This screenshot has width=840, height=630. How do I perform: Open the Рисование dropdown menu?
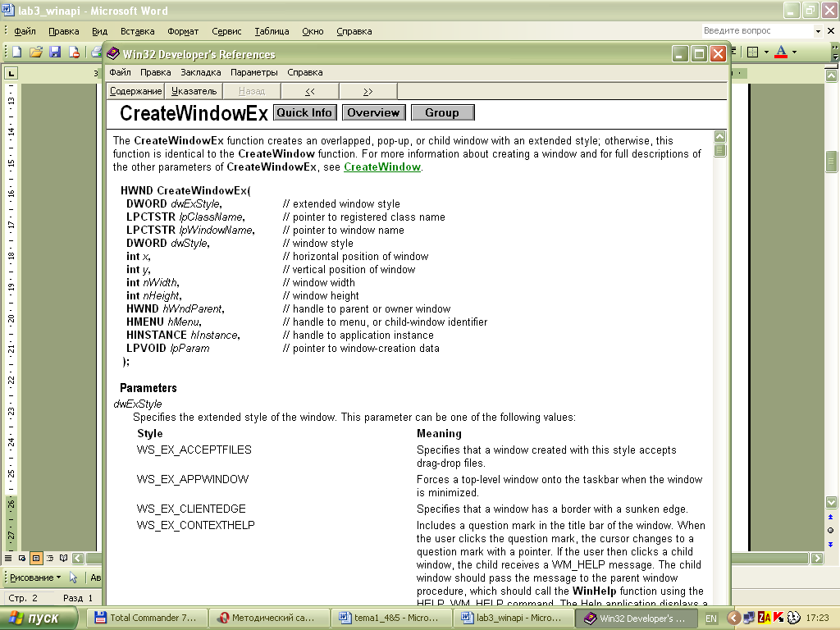[35, 577]
